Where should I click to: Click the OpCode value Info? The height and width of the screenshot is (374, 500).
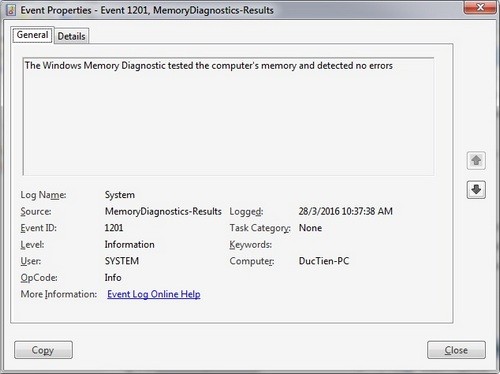(x=113, y=278)
